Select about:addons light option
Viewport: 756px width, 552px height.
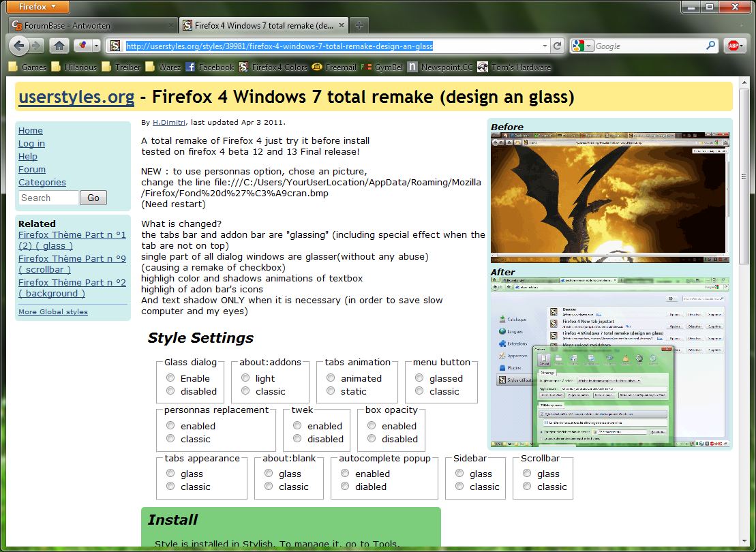(x=245, y=378)
